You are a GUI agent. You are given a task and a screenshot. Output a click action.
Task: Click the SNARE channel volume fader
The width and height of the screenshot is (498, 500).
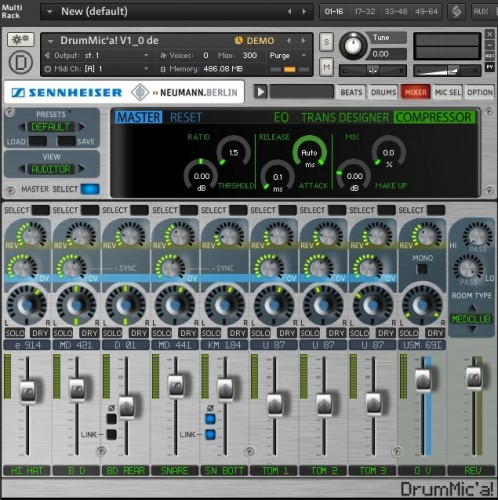[176, 386]
